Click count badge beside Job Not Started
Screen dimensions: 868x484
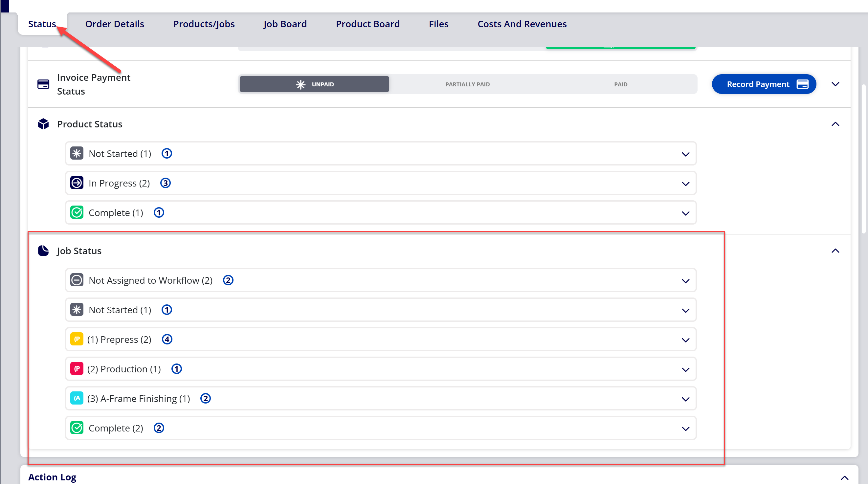coord(167,310)
